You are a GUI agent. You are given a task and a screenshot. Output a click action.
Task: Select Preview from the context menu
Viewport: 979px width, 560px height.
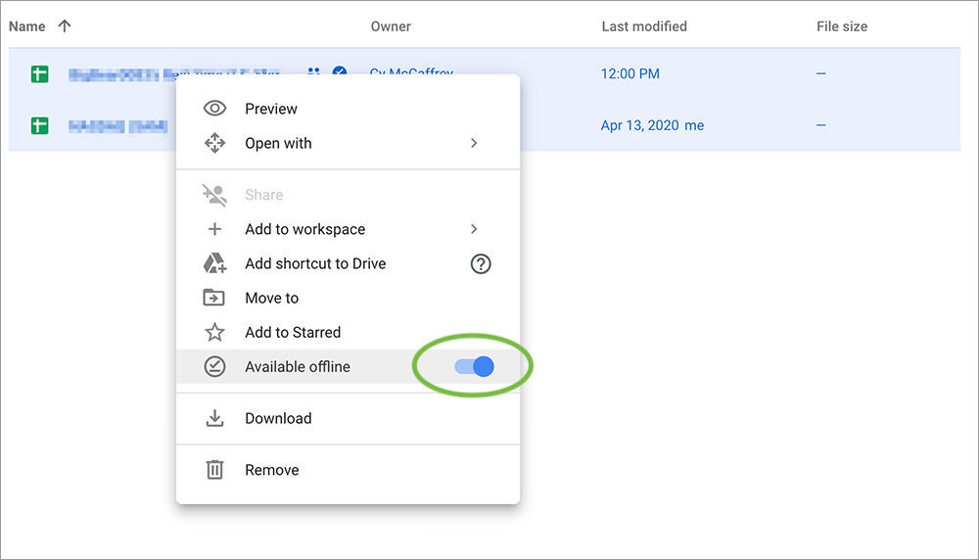coord(271,109)
